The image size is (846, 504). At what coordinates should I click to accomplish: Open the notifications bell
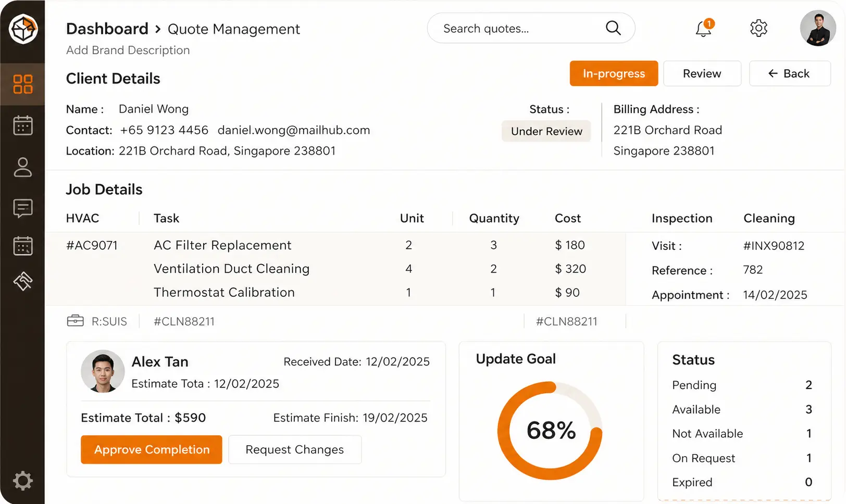pyautogui.click(x=704, y=28)
